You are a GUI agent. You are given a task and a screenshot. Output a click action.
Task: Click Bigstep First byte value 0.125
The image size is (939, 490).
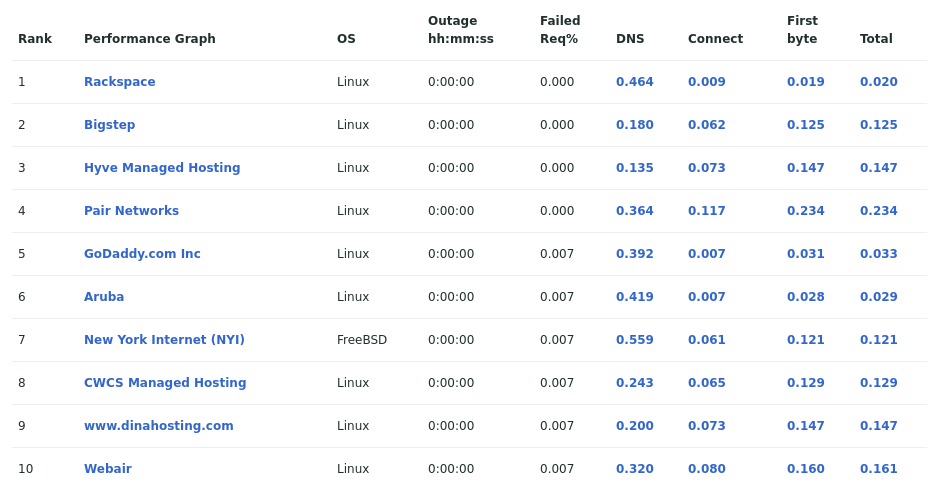click(x=805, y=125)
